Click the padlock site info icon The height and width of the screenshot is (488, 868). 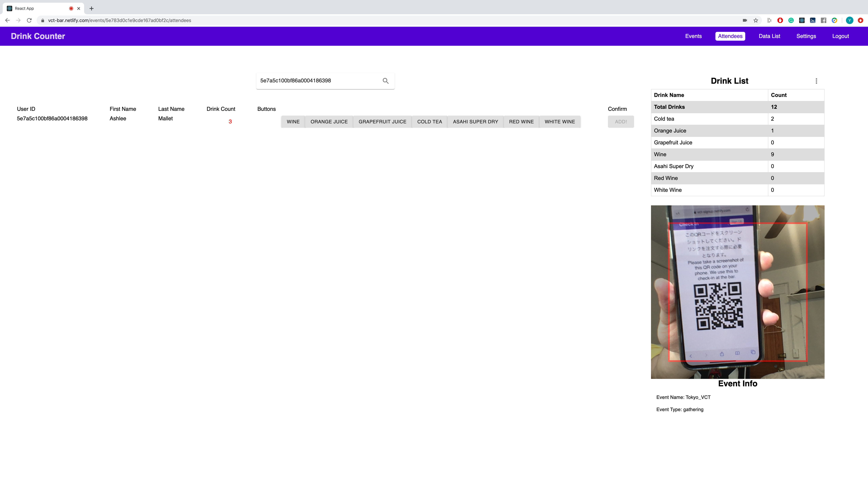coord(42,21)
